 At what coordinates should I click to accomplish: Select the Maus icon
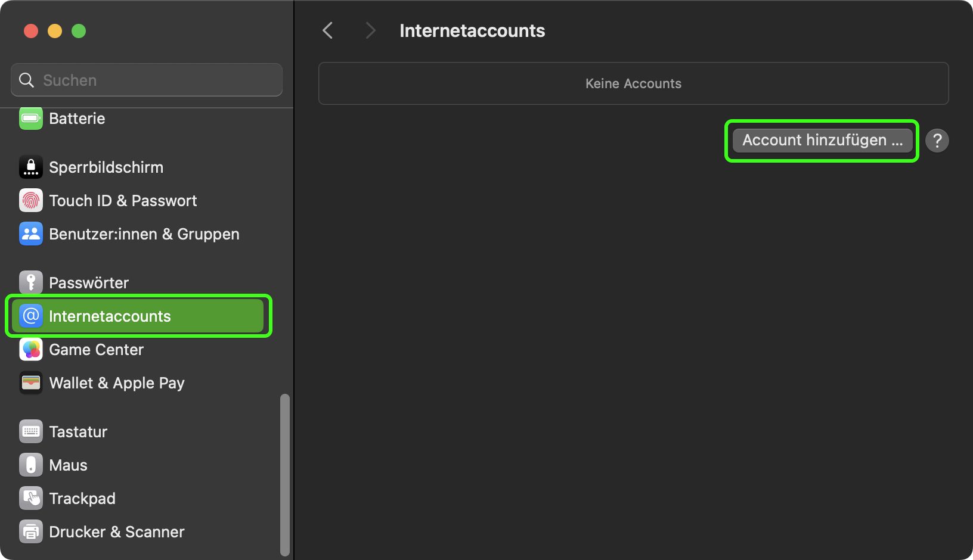tap(31, 465)
